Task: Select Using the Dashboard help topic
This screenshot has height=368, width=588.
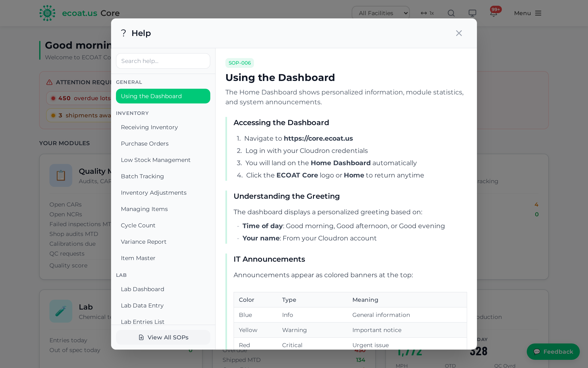Action: pos(163,96)
